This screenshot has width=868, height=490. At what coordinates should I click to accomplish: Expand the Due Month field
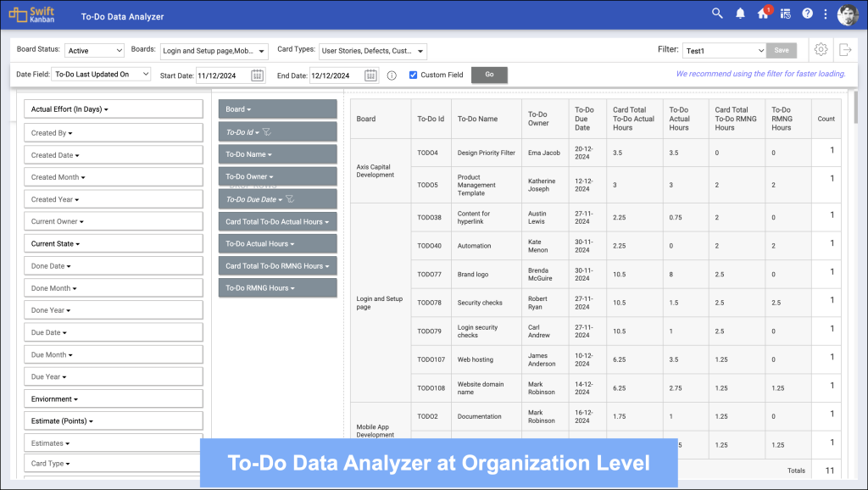pyautogui.click(x=114, y=354)
